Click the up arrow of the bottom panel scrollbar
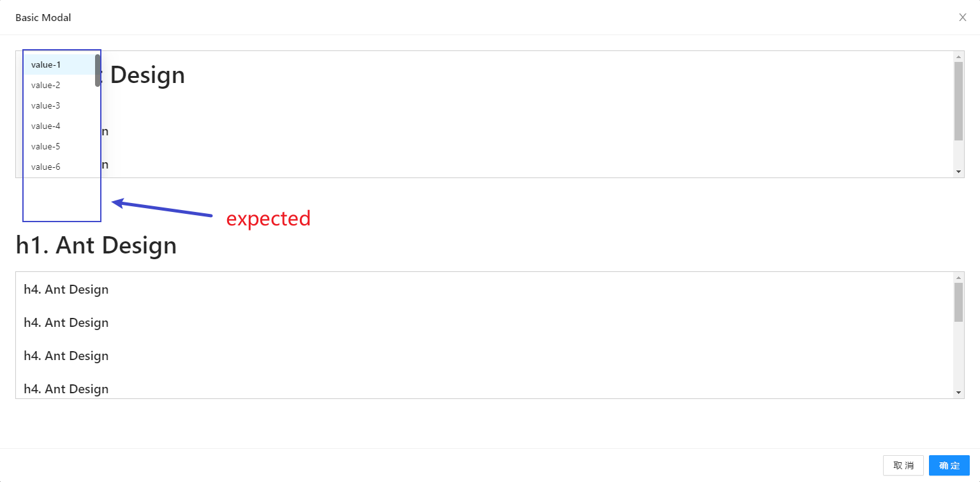Image resolution: width=980 pixels, height=482 pixels. pyautogui.click(x=958, y=276)
